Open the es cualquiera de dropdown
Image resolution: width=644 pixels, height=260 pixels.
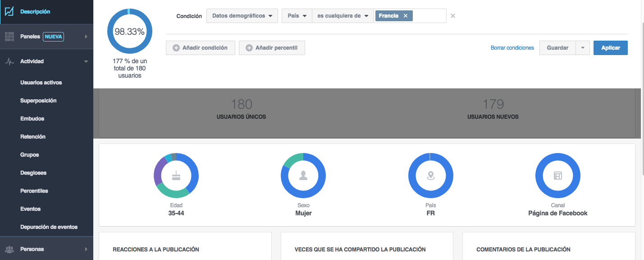tap(343, 16)
